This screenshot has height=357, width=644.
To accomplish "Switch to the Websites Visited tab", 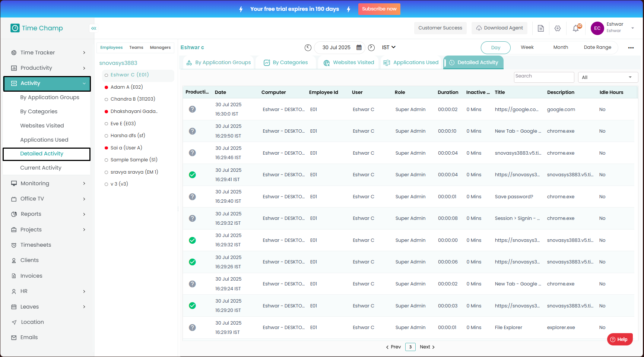I will [x=349, y=63].
